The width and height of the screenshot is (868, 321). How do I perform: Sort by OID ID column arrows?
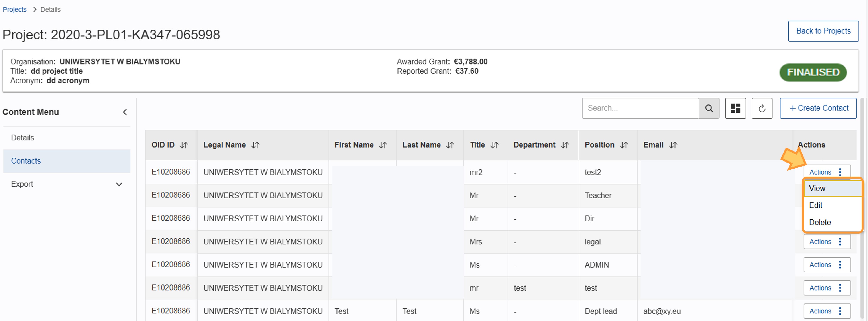point(184,145)
